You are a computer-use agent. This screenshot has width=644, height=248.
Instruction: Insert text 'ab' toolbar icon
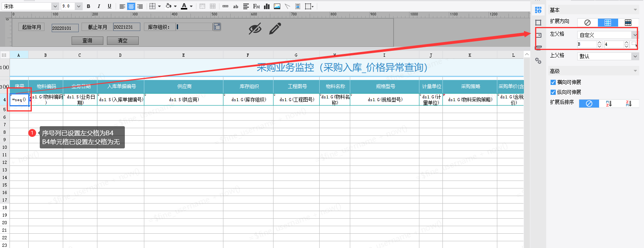[x=236, y=6]
